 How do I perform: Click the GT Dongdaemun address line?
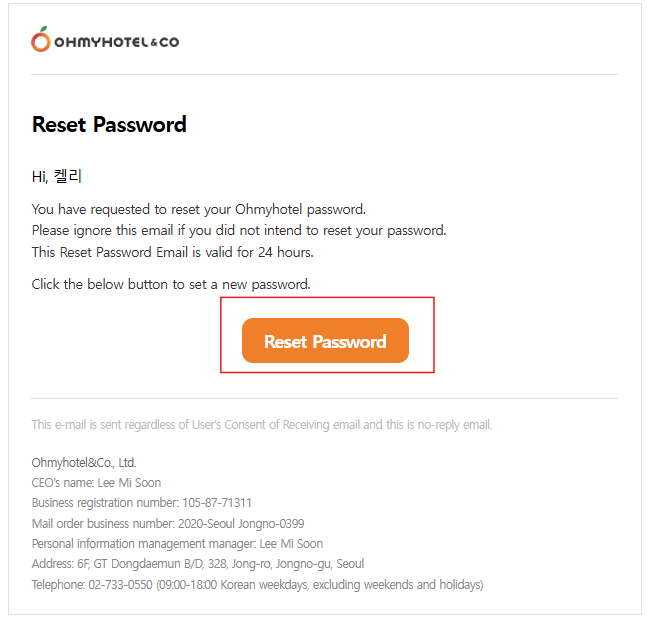pyautogui.click(x=198, y=564)
